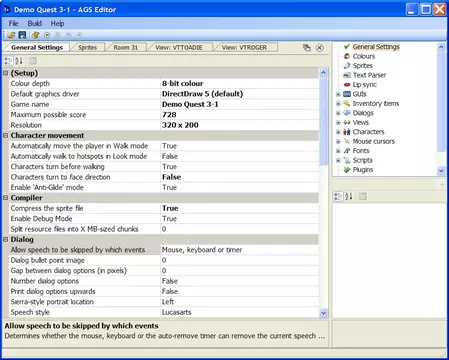
Task: Collapse the Dialog property category
Action: 5,239
